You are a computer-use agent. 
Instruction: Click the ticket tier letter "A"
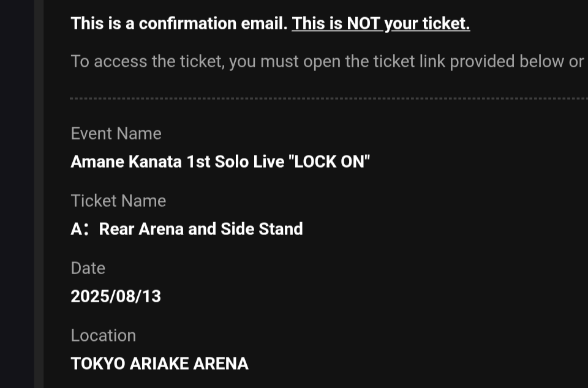pos(77,229)
